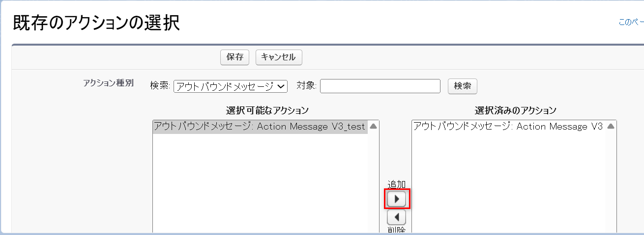
Task: Click the 選択済みのアクション column heading
Action: 515,110
